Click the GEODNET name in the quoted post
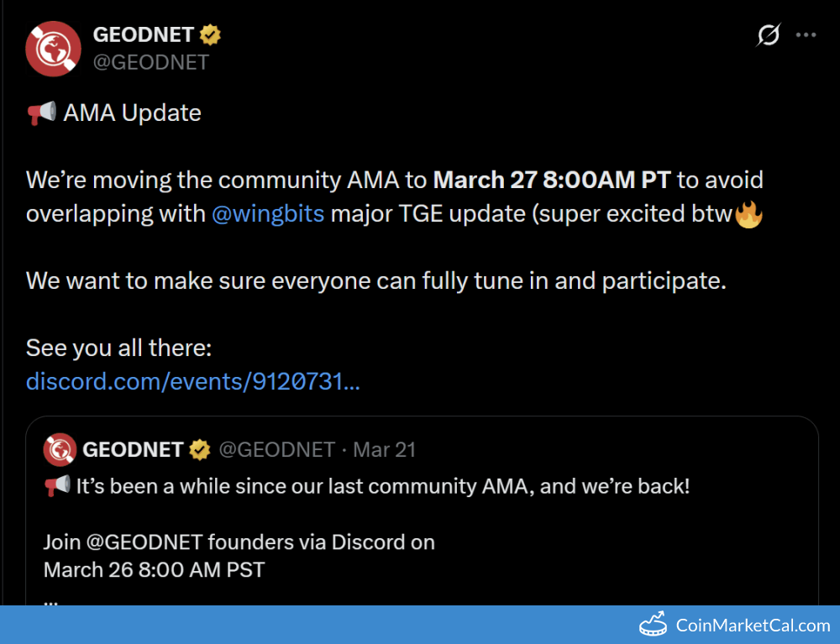The image size is (840, 644). tap(133, 450)
